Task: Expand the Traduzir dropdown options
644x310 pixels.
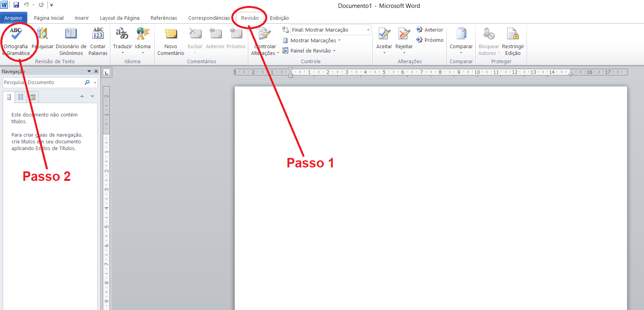Action: (x=123, y=53)
